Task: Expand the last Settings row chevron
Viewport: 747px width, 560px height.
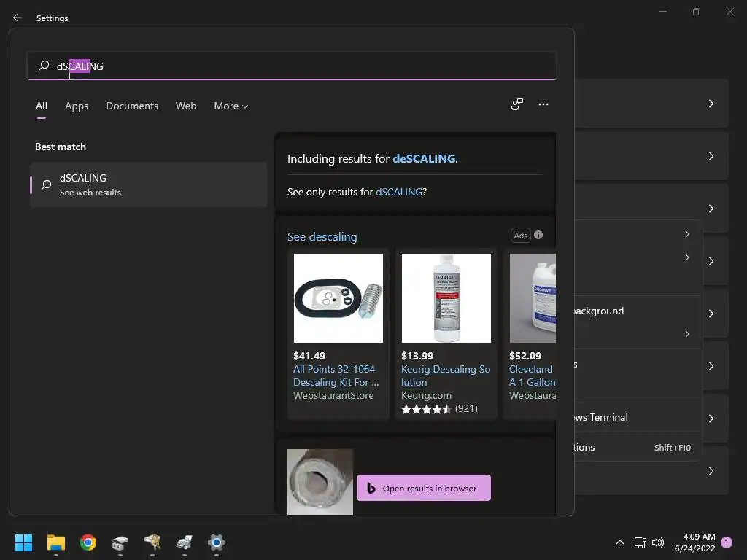Action: click(x=711, y=471)
